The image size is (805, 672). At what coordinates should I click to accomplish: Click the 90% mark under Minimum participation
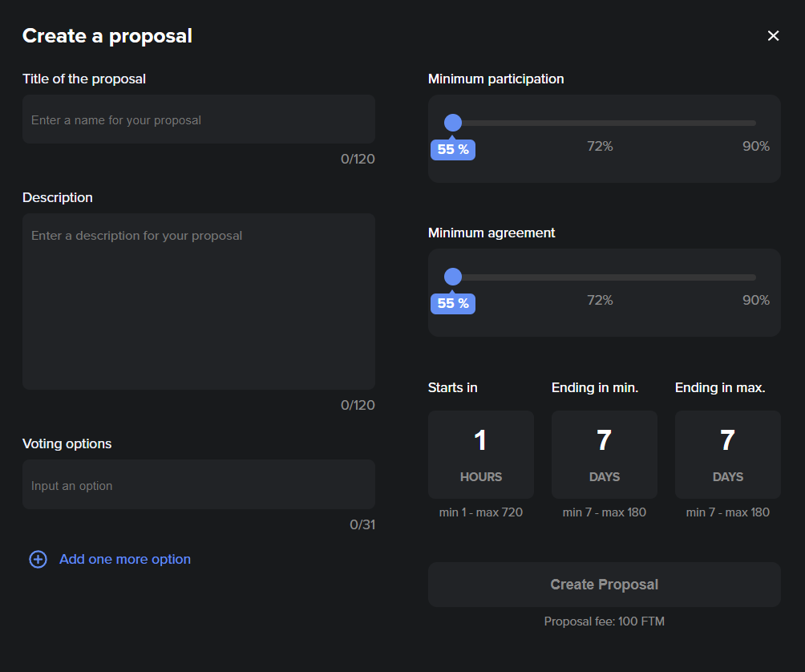tap(755, 147)
